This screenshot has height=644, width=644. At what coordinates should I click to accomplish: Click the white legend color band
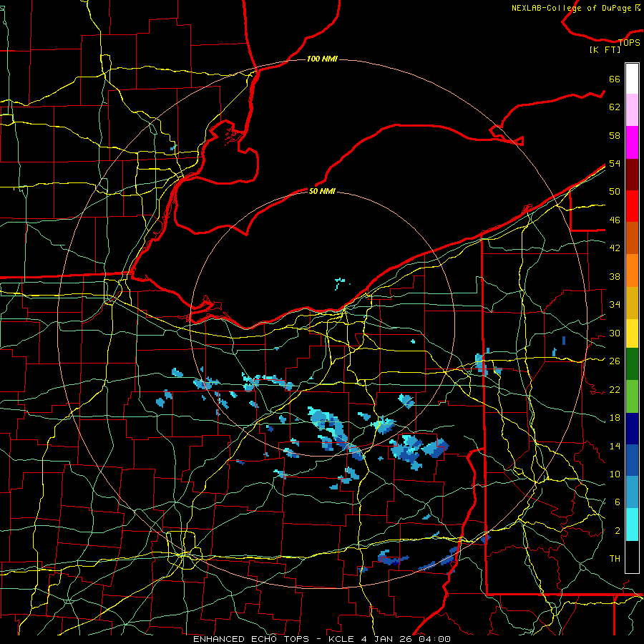pyautogui.click(x=632, y=79)
